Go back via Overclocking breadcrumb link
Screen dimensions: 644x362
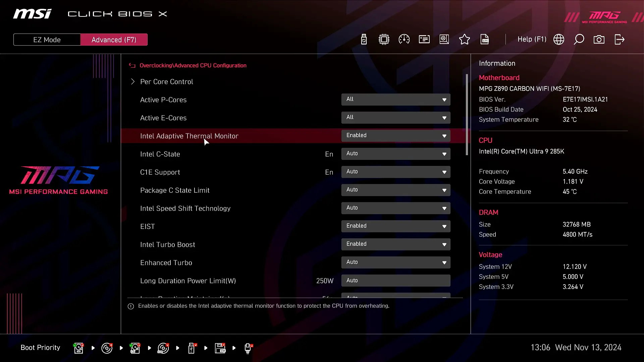[155, 65]
